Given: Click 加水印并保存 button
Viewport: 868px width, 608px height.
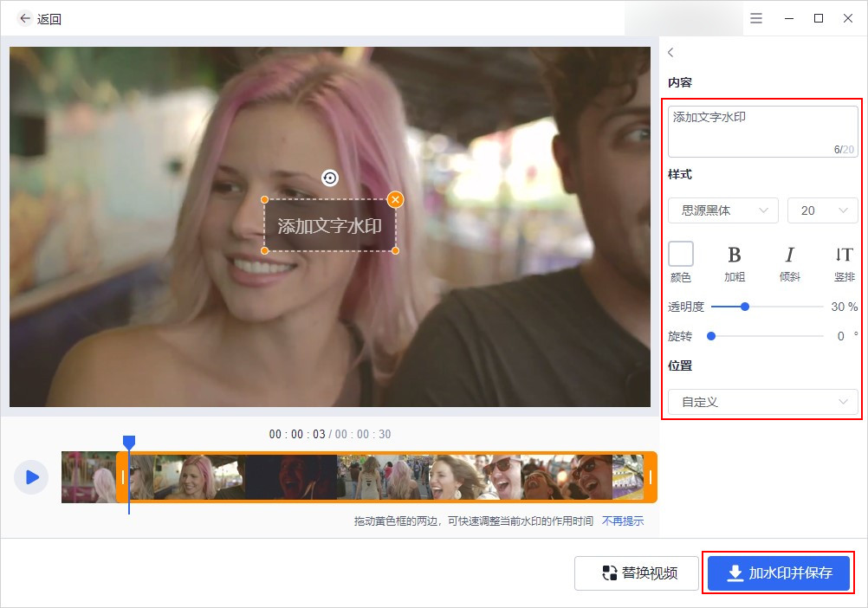Looking at the screenshot, I should click(778, 572).
